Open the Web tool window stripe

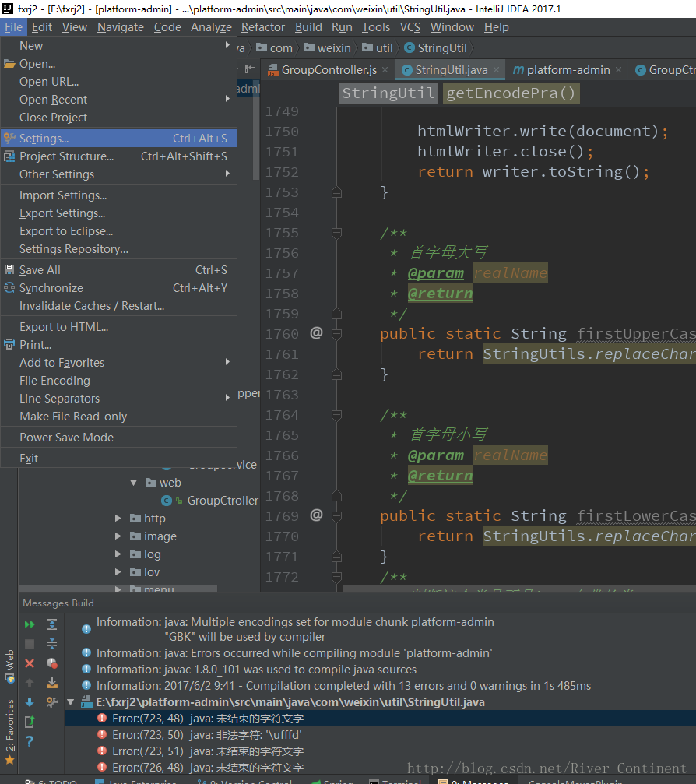tap(9, 666)
